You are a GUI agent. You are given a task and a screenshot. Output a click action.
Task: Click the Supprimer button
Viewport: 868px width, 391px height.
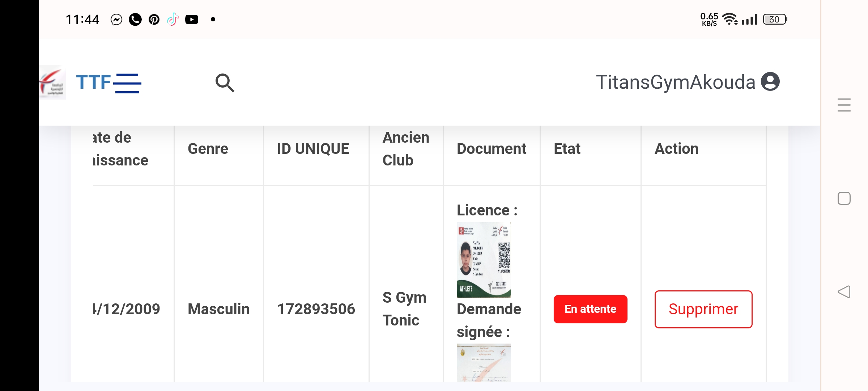click(x=703, y=309)
